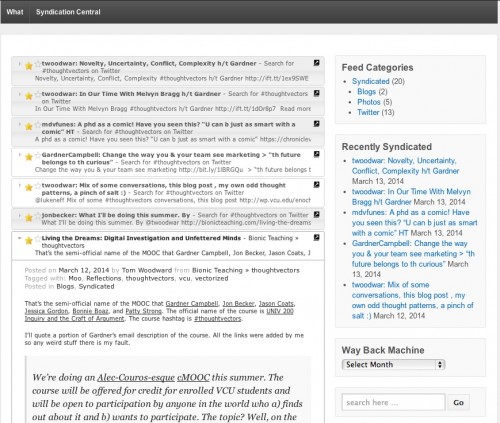This screenshot has height=423, width=500.
Task: Toggle gold star on Novelty, Uncertainty, Conflict row
Action: coord(29,66)
